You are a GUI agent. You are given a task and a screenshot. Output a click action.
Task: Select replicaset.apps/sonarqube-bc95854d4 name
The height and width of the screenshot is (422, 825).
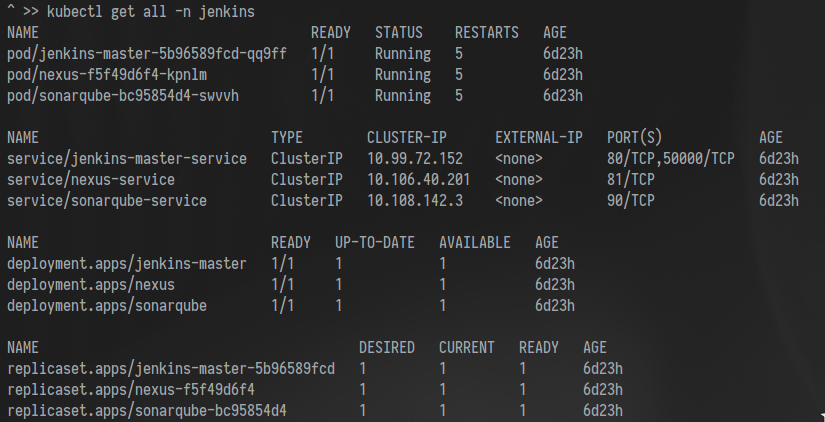147,411
